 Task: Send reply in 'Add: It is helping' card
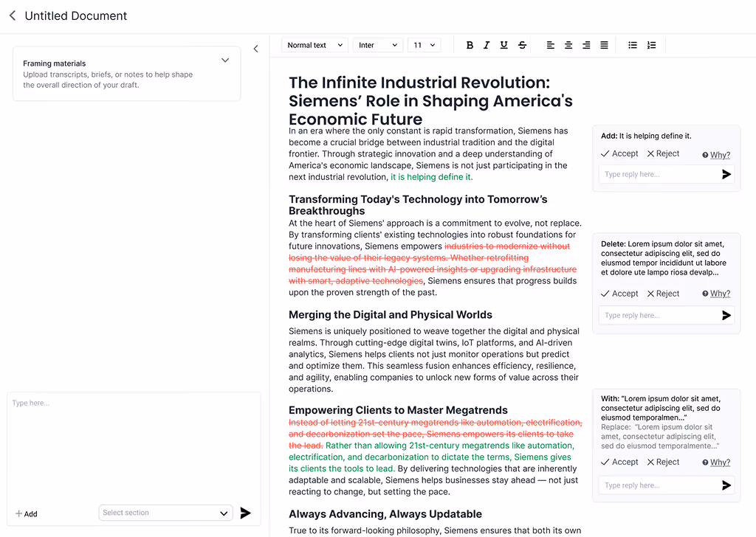(726, 174)
